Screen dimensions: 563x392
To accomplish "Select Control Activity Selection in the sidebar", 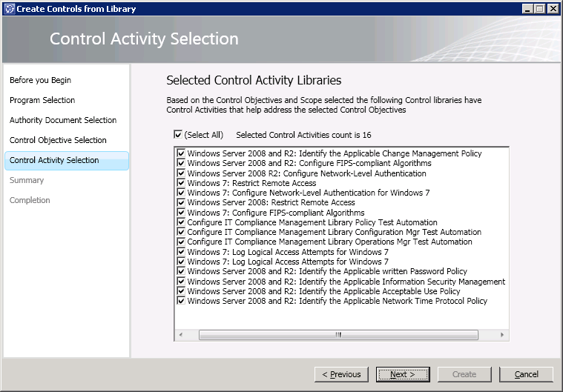I will click(x=67, y=160).
